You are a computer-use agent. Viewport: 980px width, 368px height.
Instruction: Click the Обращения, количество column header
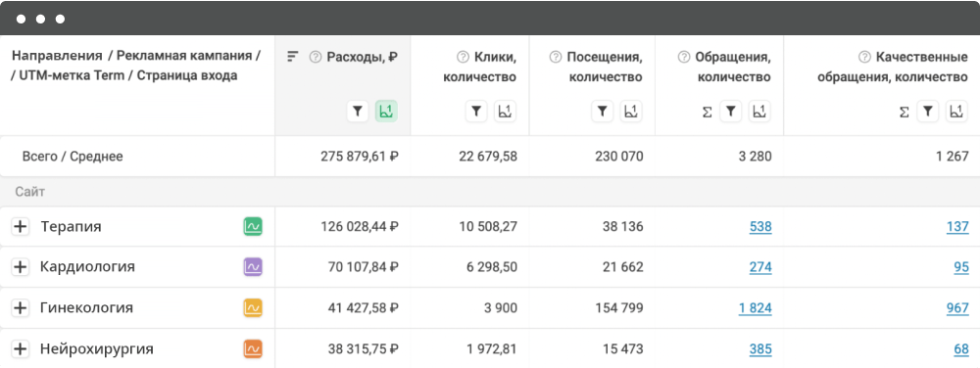click(733, 68)
